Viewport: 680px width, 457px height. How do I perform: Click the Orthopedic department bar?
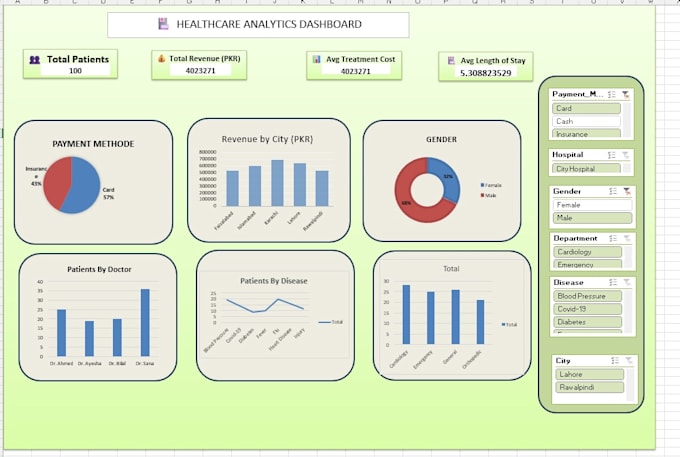click(x=481, y=322)
